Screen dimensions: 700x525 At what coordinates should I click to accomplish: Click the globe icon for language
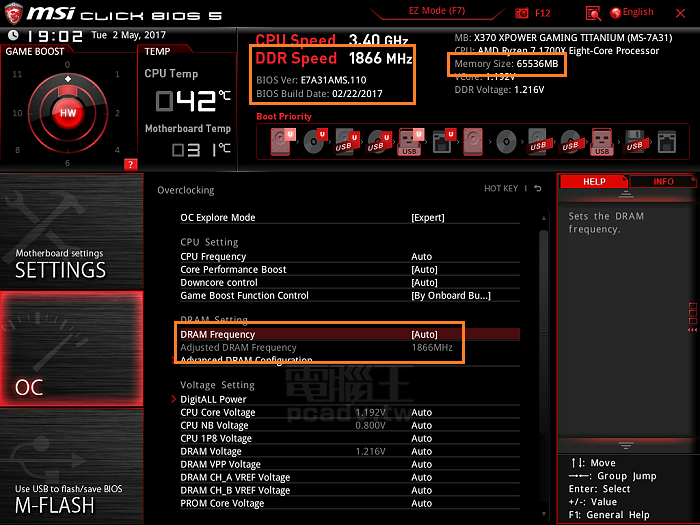tap(615, 13)
